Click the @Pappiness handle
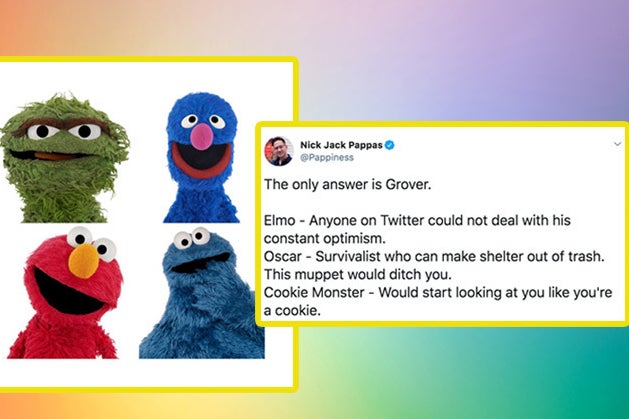Viewport: 629px width, 419px height. pyautogui.click(x=327, y=158)
